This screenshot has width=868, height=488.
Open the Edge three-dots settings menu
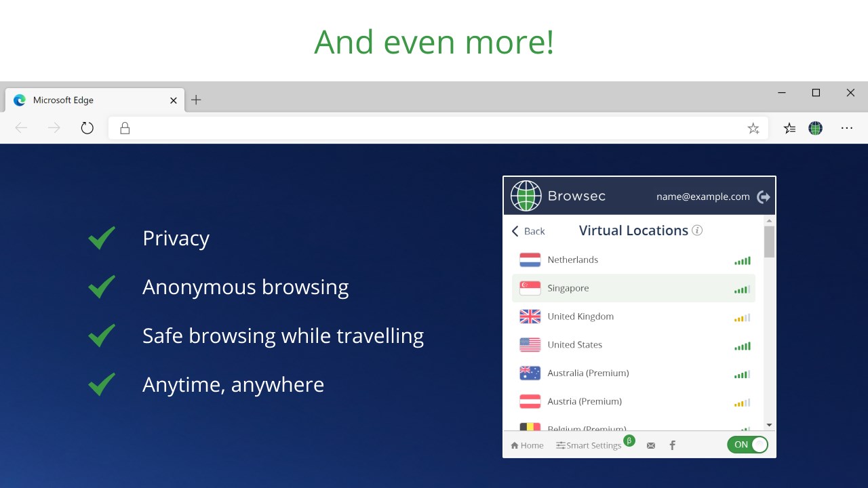846,128
